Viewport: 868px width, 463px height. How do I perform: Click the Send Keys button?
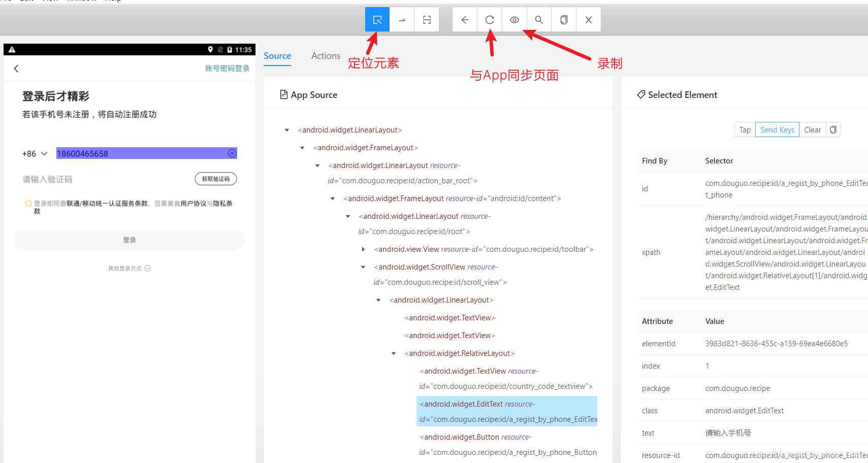pyautogui.click(x=777, y=130)
